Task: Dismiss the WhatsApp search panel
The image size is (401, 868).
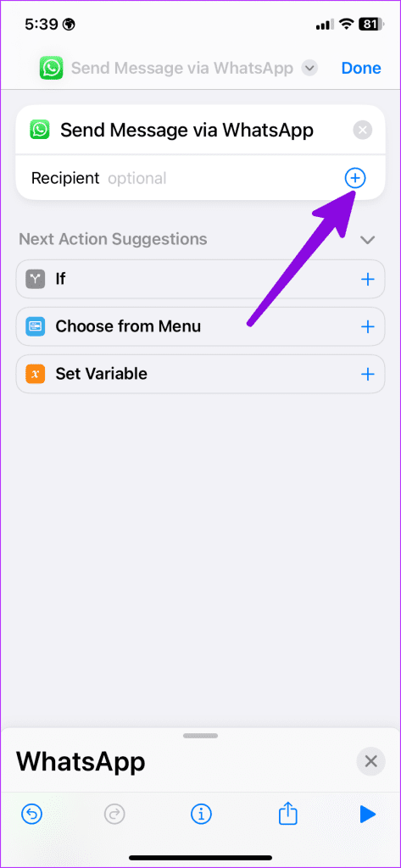Action: point(370,761)
